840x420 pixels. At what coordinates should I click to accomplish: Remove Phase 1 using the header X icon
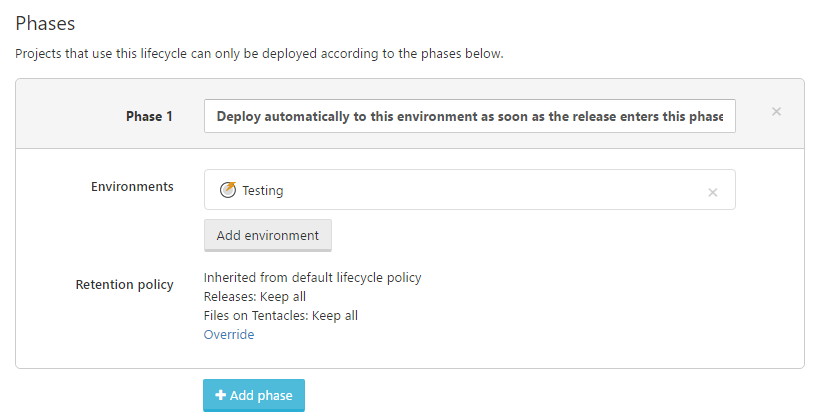(776, 112)
